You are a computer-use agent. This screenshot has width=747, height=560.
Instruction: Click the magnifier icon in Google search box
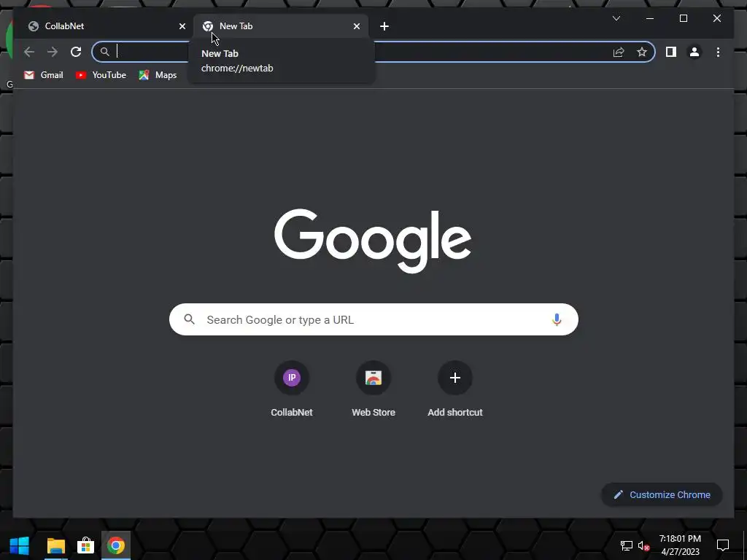click(189, 319)
